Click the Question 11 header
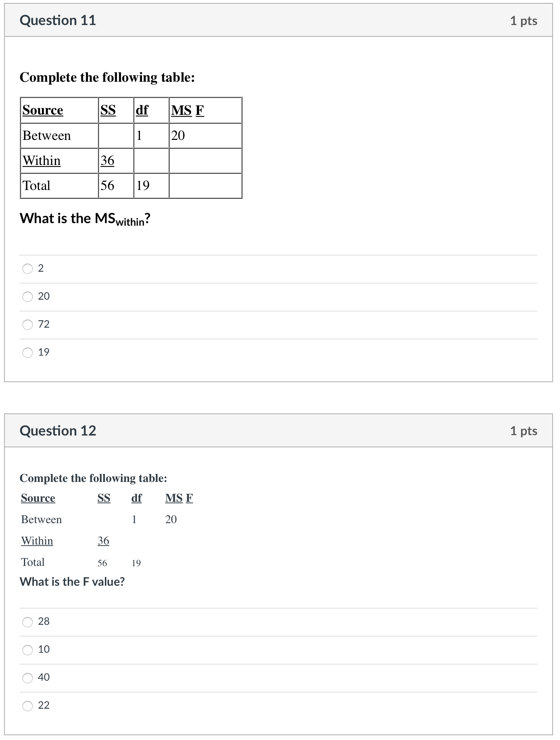Image resolution: width=560 pixels, height=740 pixels. coord(58,20)
